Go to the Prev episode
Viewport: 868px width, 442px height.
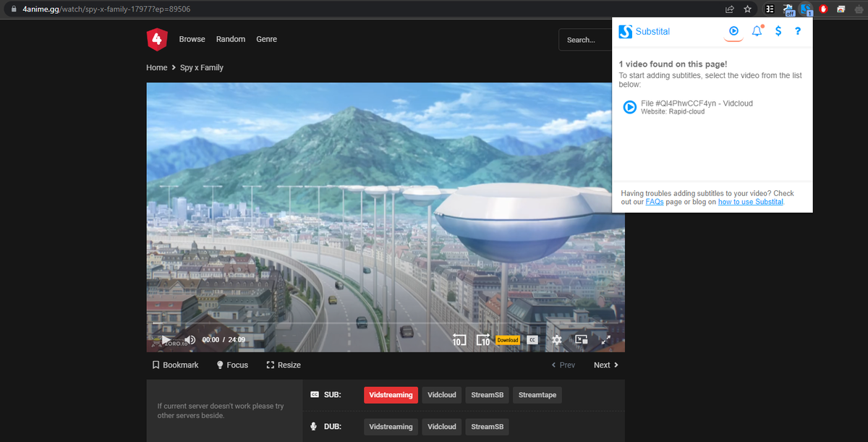pos(563,365)
